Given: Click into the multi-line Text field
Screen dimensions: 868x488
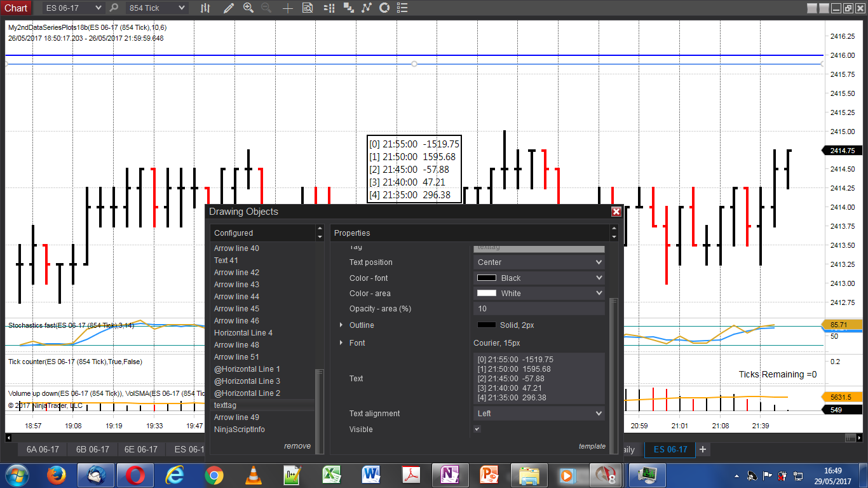Looking at the screenshot, I should (x=539, y=378).
